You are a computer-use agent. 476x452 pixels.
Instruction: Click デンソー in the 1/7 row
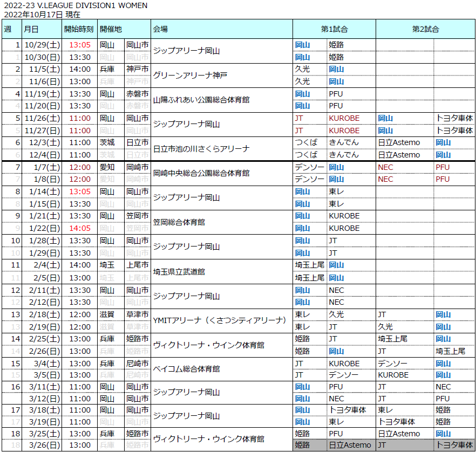coord(309,167)
